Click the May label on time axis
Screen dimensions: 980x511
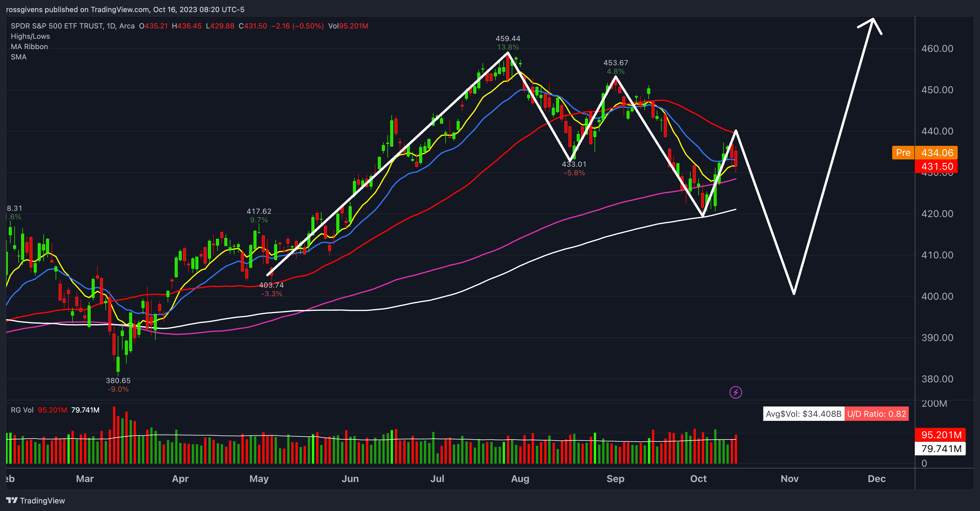259,479
